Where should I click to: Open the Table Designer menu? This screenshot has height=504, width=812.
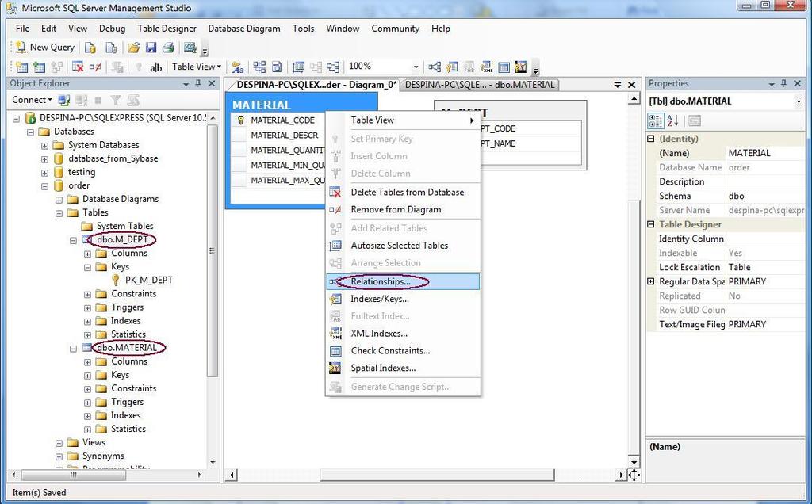(x=167, y=29)
